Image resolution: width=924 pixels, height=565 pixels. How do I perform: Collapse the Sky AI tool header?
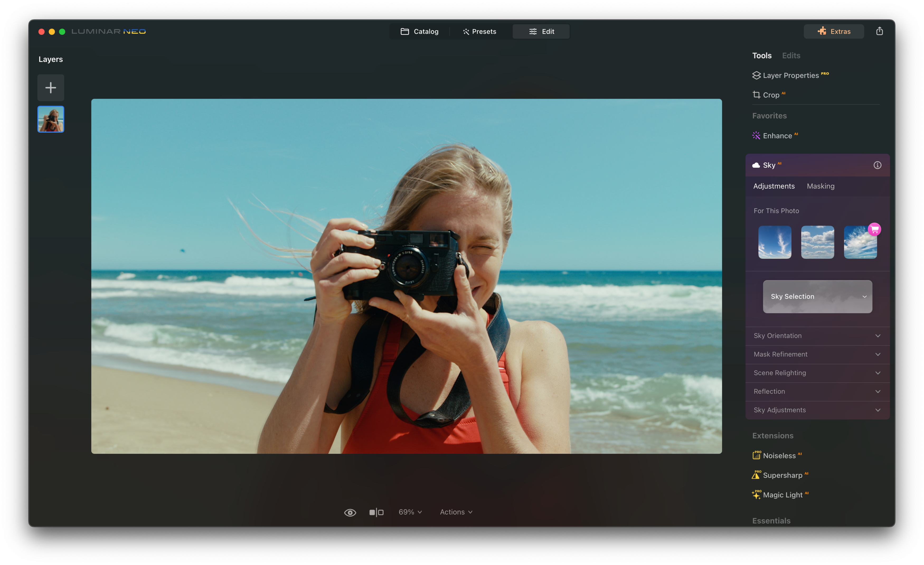(x=818, y=165)
